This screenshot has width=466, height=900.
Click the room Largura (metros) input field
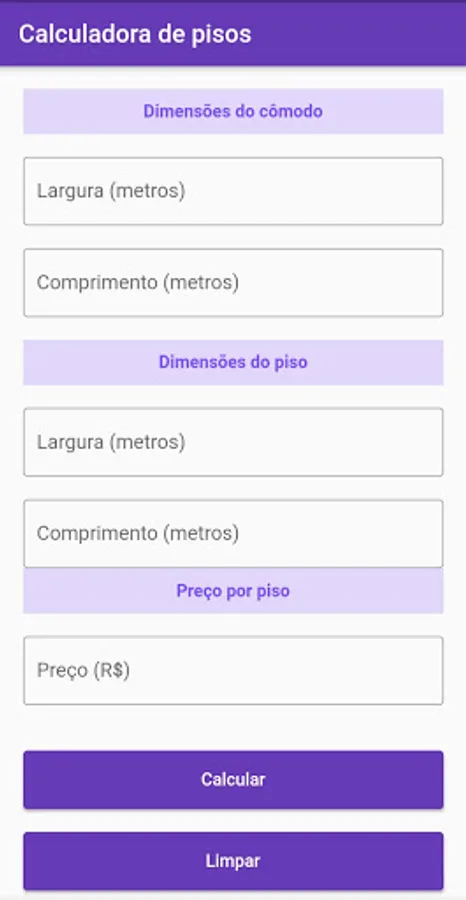point(233,191)
